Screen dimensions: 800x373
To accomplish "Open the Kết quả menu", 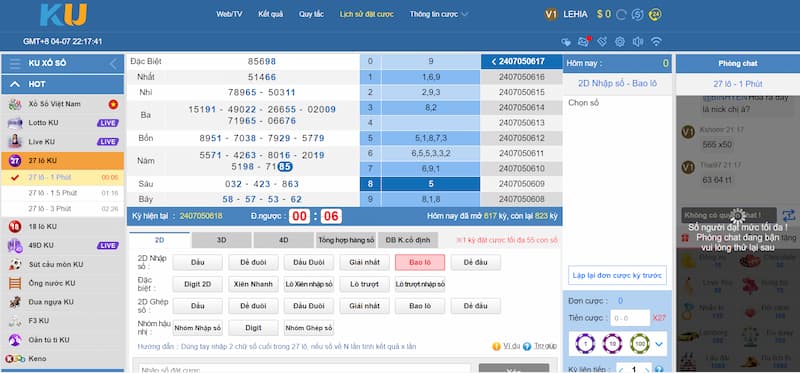I will (x=270, y=14).
